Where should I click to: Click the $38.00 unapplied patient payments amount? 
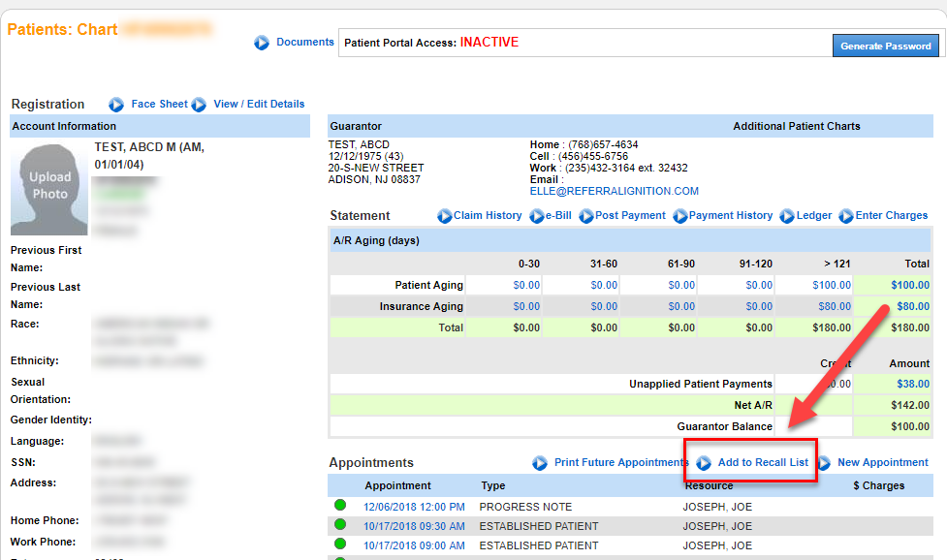pos(912,384)
